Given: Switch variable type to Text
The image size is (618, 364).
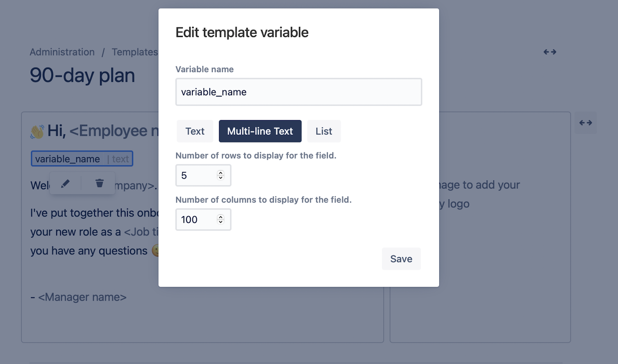Looking at the screenshot, I should click(x=195, y=131).
